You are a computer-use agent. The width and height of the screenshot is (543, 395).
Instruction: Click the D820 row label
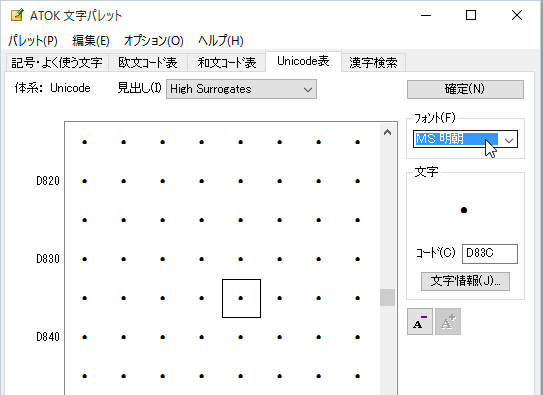point(48,181)
